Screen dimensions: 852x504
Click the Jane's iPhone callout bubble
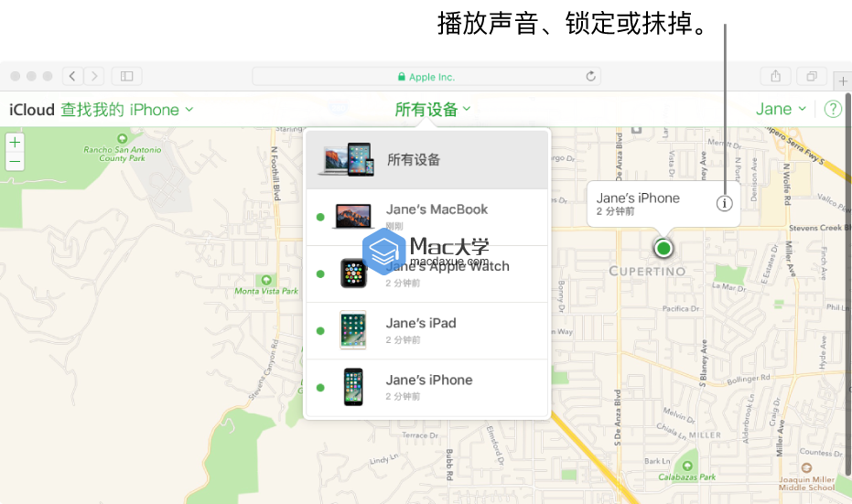click(663, 204)
